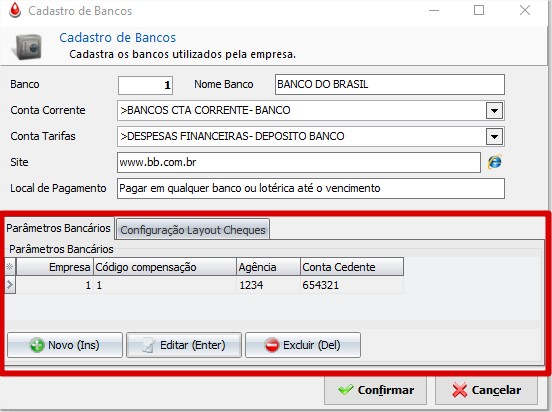
Task: Expand the Conta Corrente dropdown arrow
Action: [x=494, y=111]
